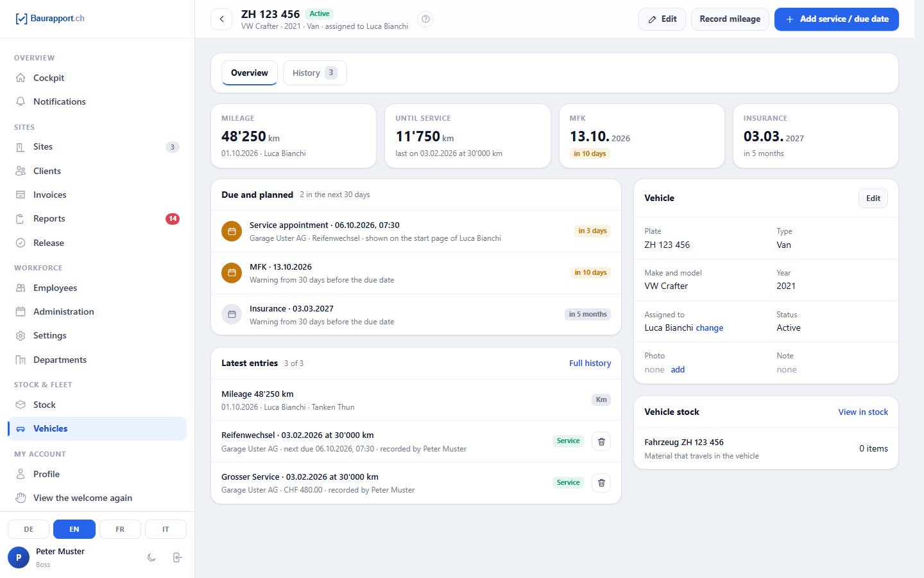Toggle dark mode moon icon

tap(151, 557)
